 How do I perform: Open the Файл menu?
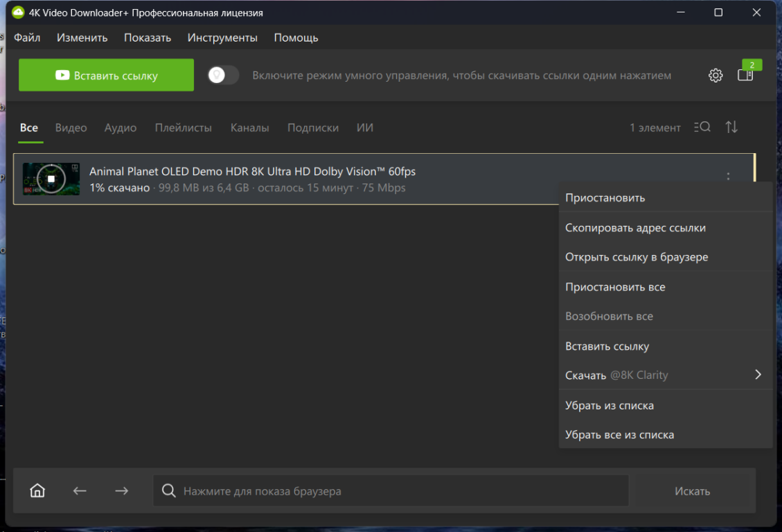27,37
